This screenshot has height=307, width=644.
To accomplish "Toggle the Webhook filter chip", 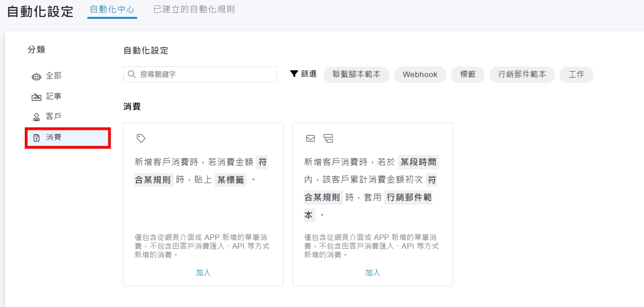I will click(420, 74).
